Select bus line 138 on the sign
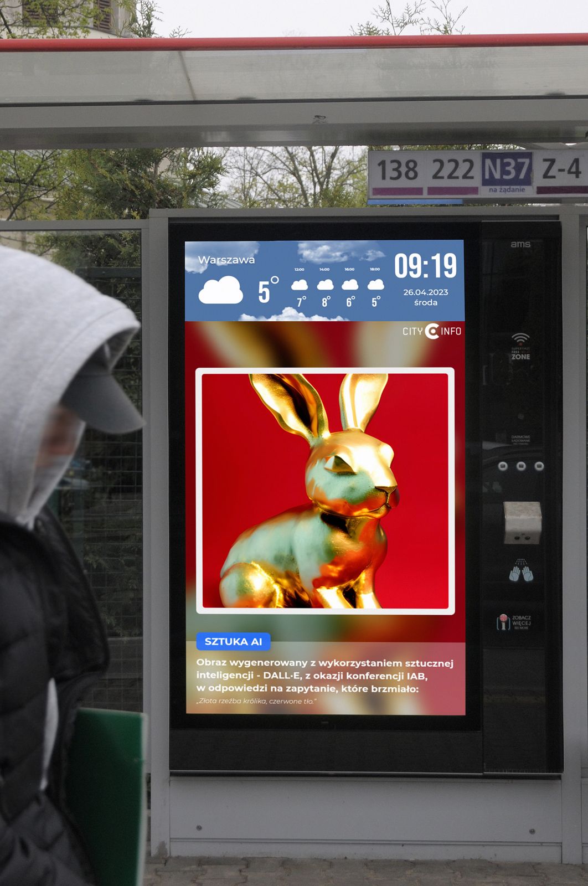The width and height of the screenshot is (588, 886). pos(398,170)
